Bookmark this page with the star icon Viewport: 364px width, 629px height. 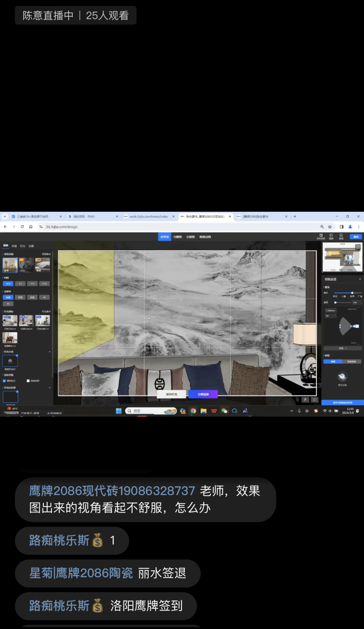pyautogui.click(x=330, y=227)
